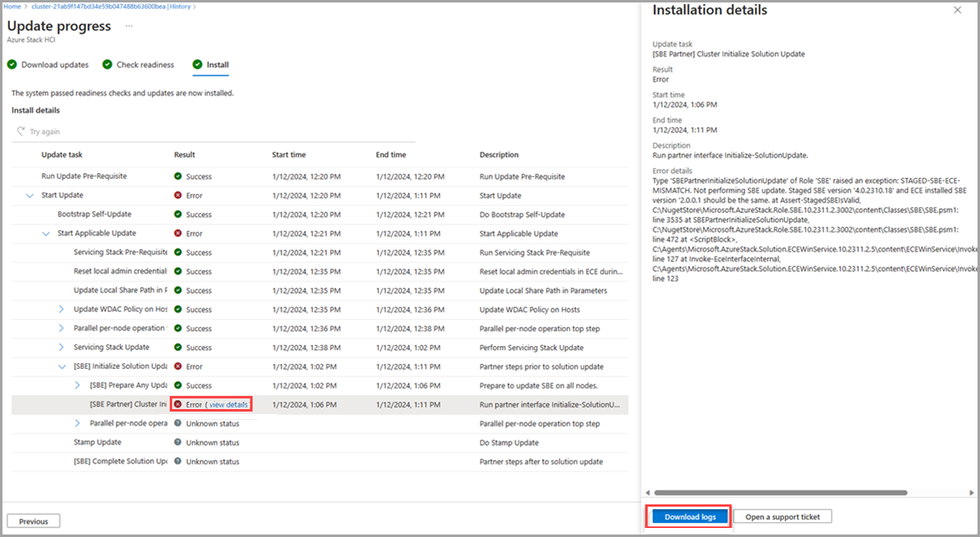Select the Run Update Pre-Requisite task row

[320, 176]
